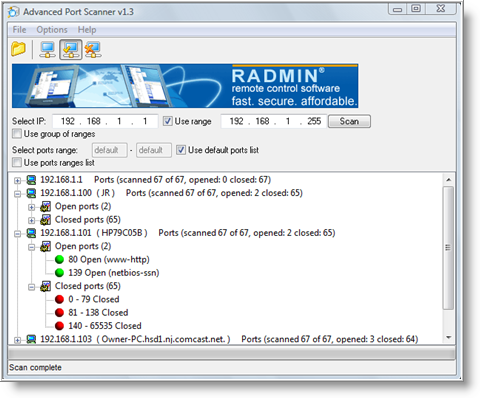Enable Use ports ranges list checkbox

click(x=17, y=163)
